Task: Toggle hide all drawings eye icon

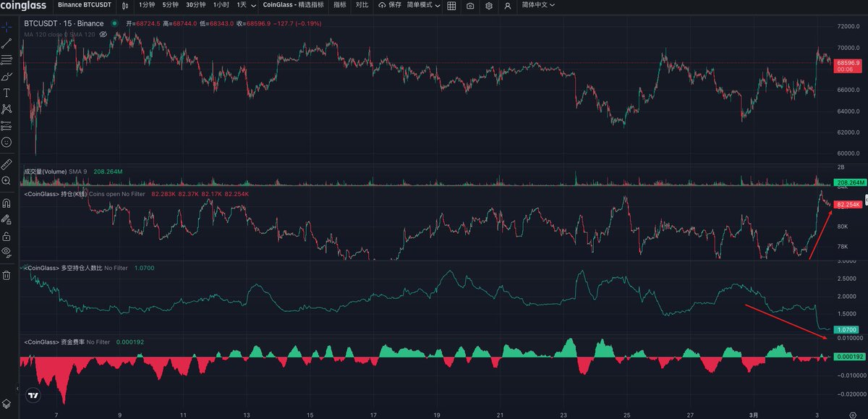Action: pyautogui.click(x=7, y=251)
